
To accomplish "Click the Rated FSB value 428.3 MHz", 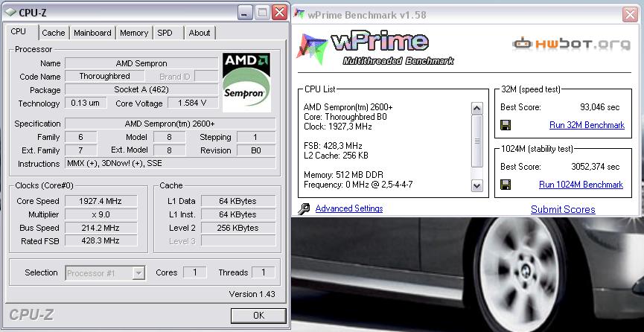I will pyautogui.click(x=101, y=241).
